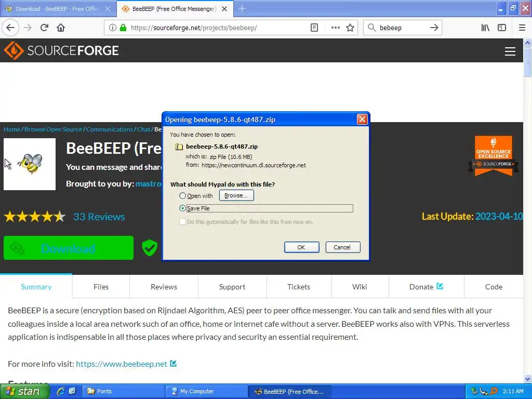The height and width of the screenshot is (399, 532).
Task: Reload the current page
Action: pos(44,28)
